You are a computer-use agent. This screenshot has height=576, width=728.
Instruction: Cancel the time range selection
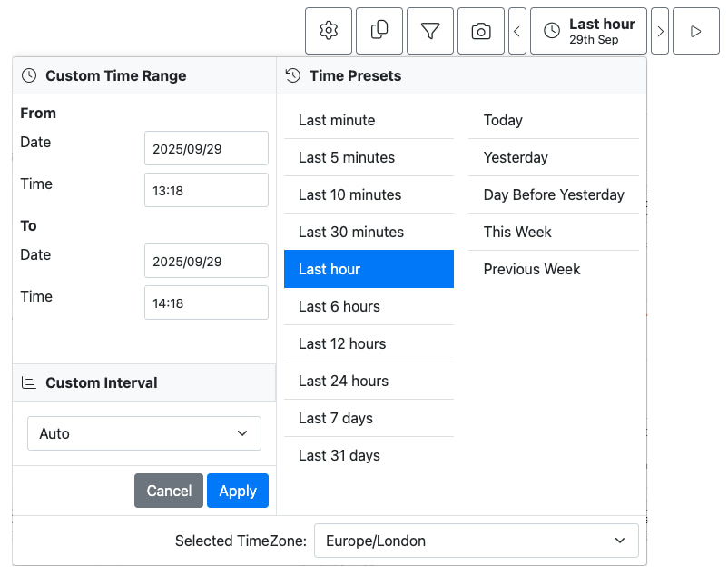pyautogui.click(x=168, y=491)
